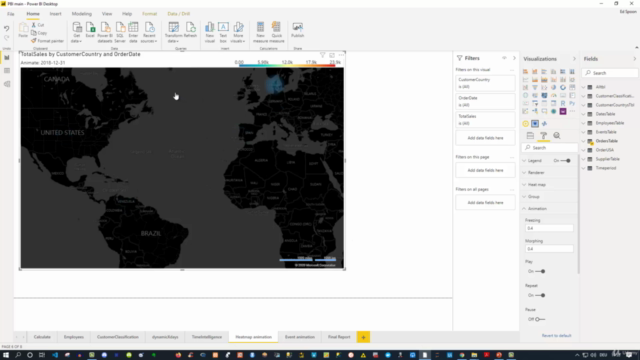The height and width of the screenshot is (360, 640).
Task: Publish the report
Action: point(298,31)
